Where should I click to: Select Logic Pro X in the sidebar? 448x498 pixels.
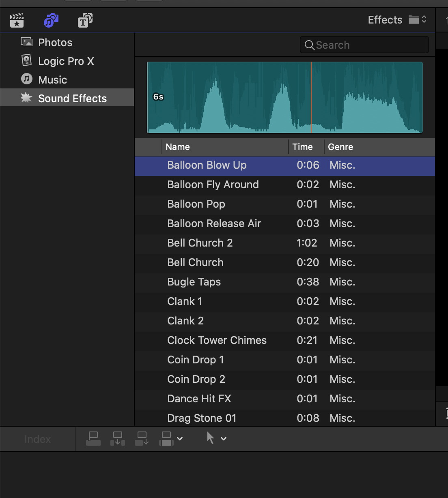coord(67,61)
